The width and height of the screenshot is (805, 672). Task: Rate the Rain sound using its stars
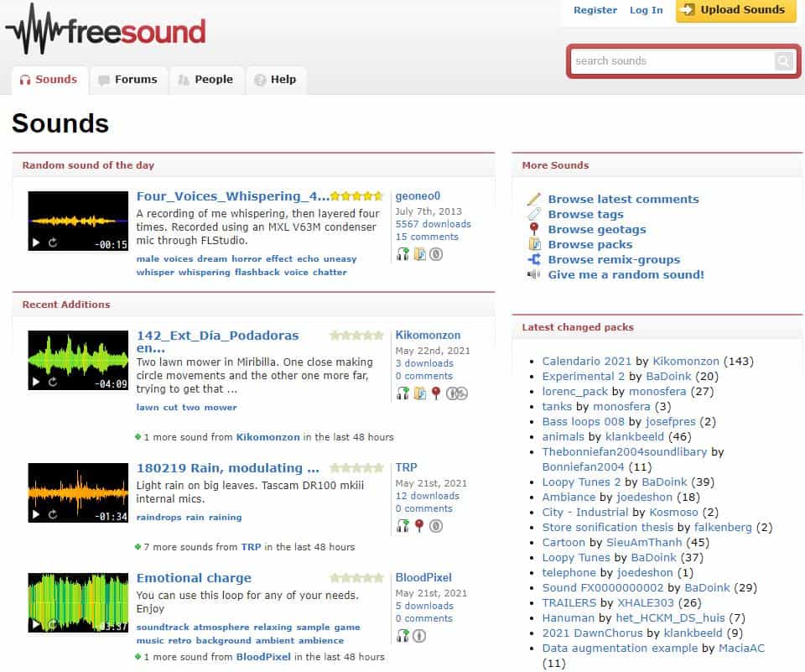357,468
